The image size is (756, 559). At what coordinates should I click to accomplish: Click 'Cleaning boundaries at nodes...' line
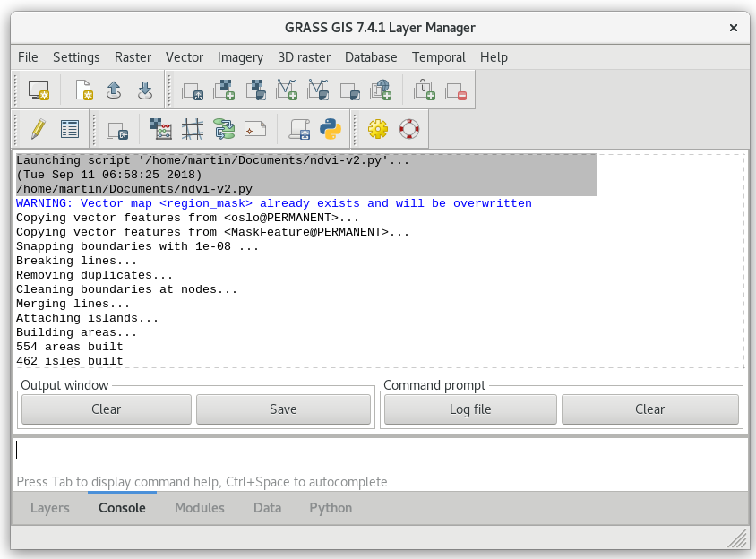point(127,289)
